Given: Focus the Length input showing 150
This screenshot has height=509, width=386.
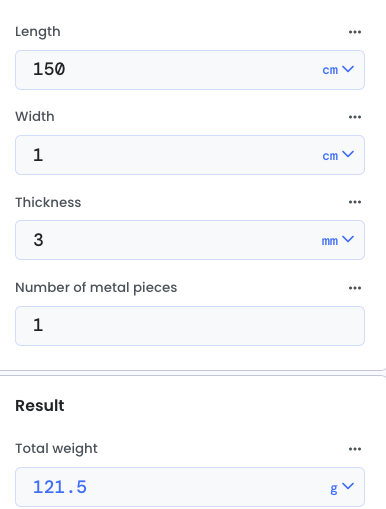Looking at the screenshot, I should click(167, 70).
